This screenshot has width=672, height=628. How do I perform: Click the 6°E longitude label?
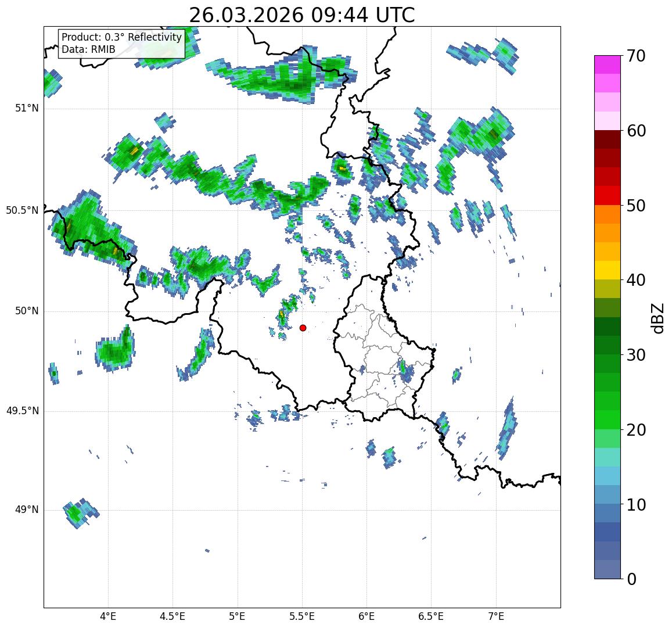pyautogui.click(x=367, y=617)
